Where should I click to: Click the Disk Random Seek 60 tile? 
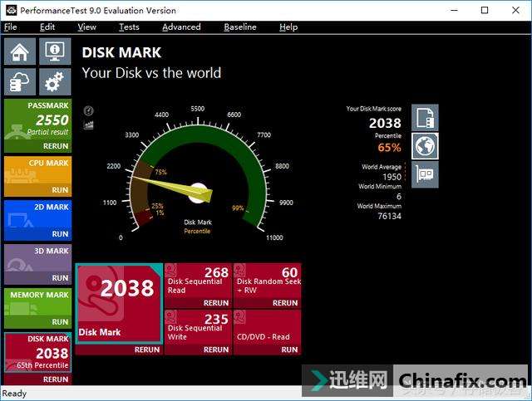coord(268,286)
